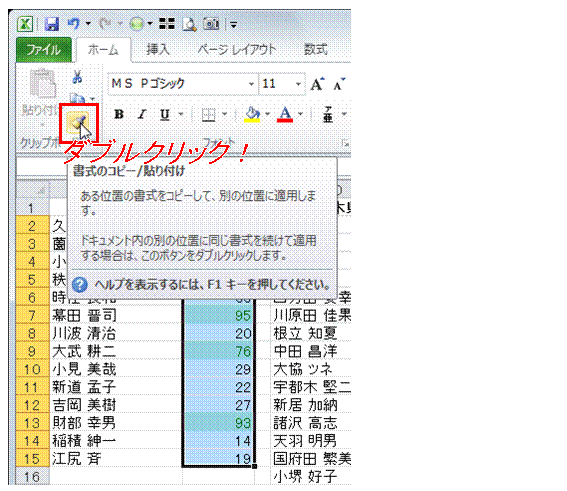This screenshot has height=491, width=567.
Task: Switch to the 挿入 tab
Action: click(158, 50)
